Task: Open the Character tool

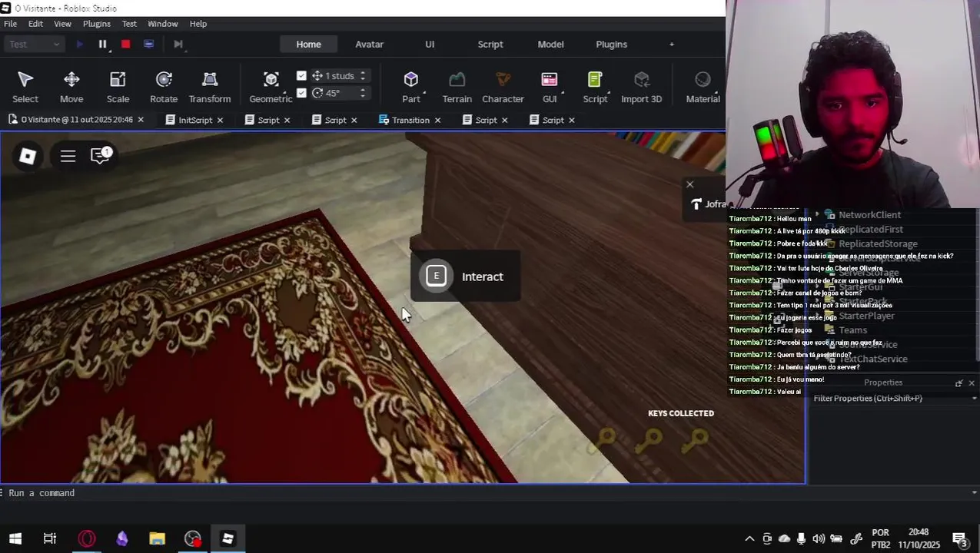Action: coord(503,87)
